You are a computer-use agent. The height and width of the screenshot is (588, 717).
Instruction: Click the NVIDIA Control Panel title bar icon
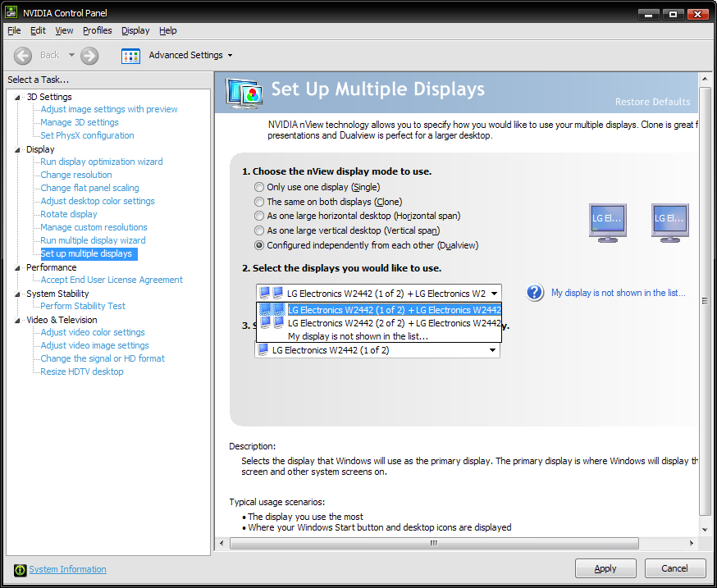coord(11,12)
